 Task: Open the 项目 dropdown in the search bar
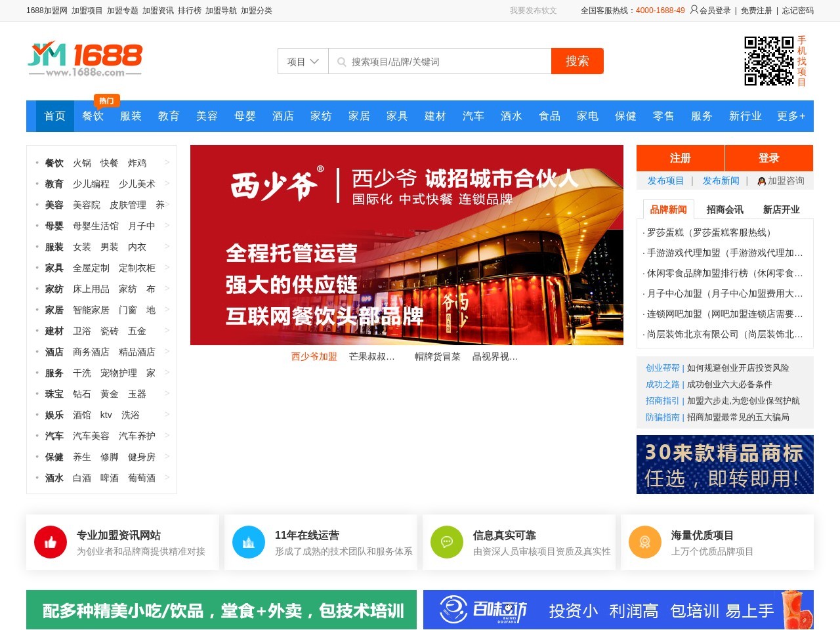303,61
